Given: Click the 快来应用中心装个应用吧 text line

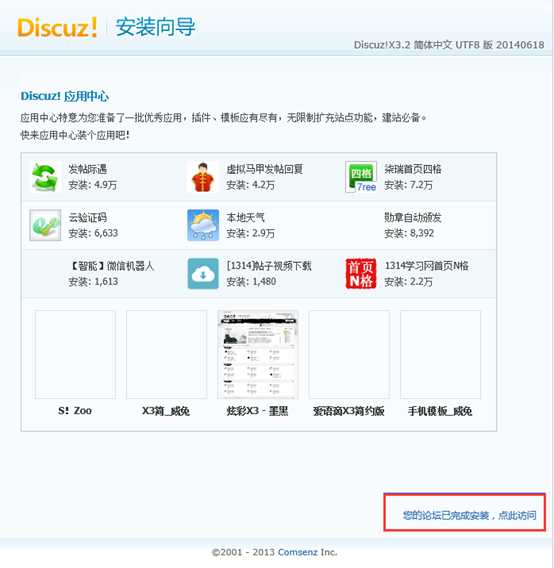Looking at the screenshot, I should (x=75, y=135).
